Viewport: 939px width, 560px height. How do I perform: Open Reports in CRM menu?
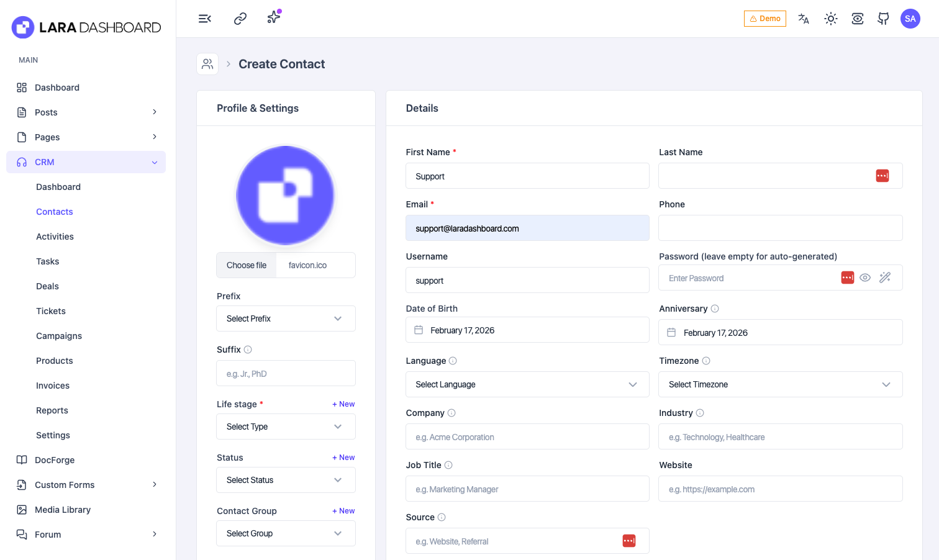click(x=52, y=410)
